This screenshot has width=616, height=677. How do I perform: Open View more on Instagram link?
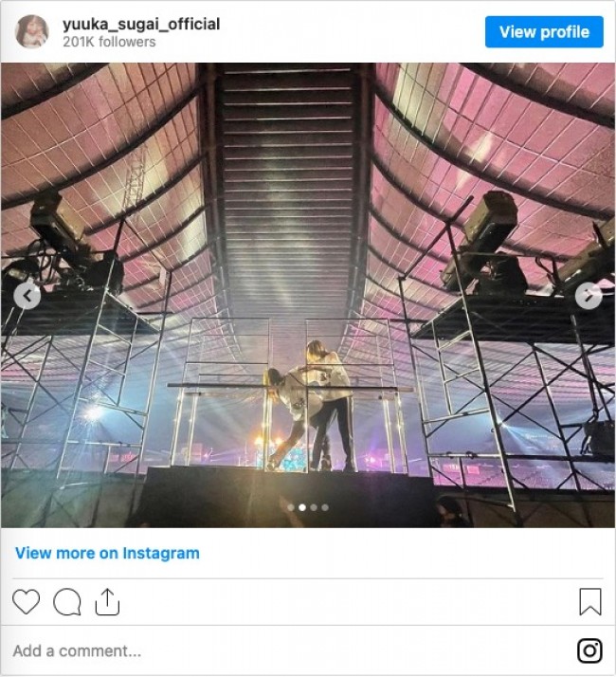pyautogui.click(x=107, y=553)
